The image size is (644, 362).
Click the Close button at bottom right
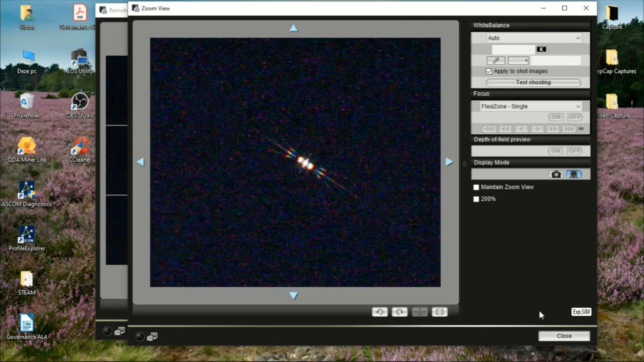pyautogui.click(x=564, y=336)
